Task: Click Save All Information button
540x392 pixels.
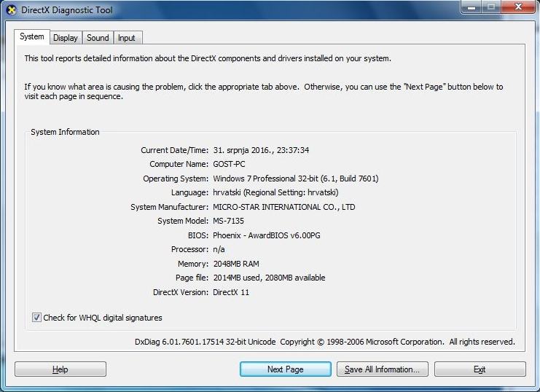Action: click(x=383, y=369)
